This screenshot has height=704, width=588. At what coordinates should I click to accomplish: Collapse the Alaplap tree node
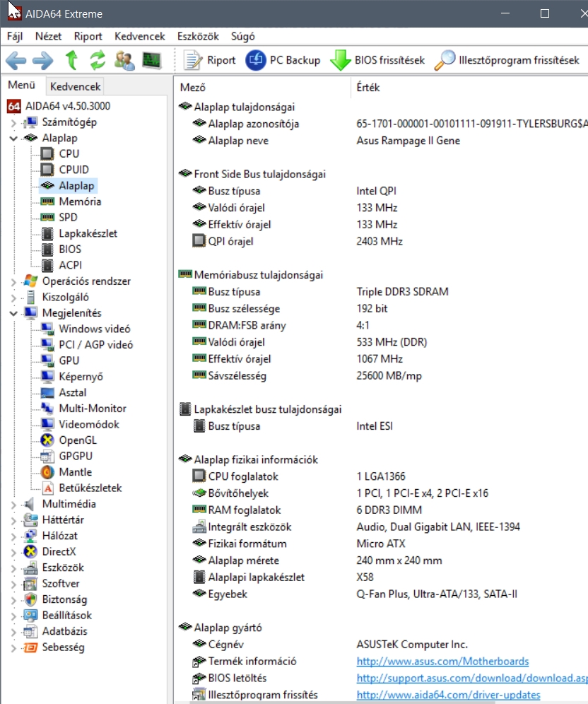tap(13, 139)
